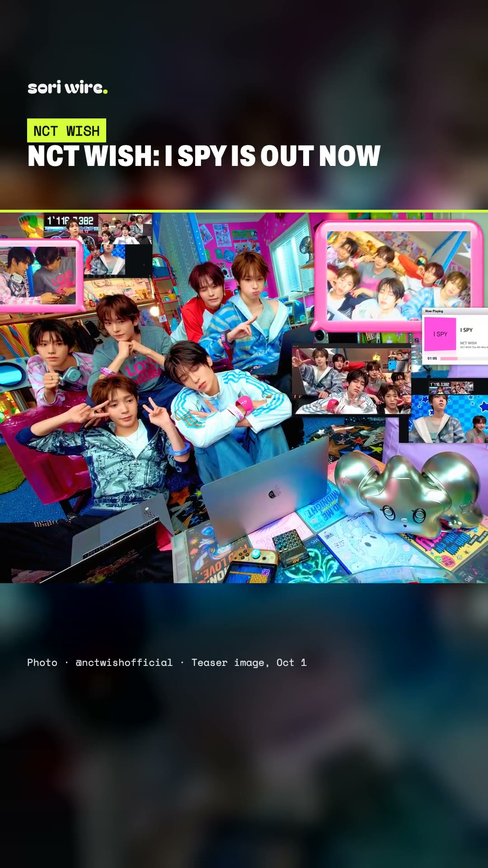Click the photo credit @nctwishofficial caption
Image resolution: width=488 pixels, height=868 pixels.
tap(167, 663)
